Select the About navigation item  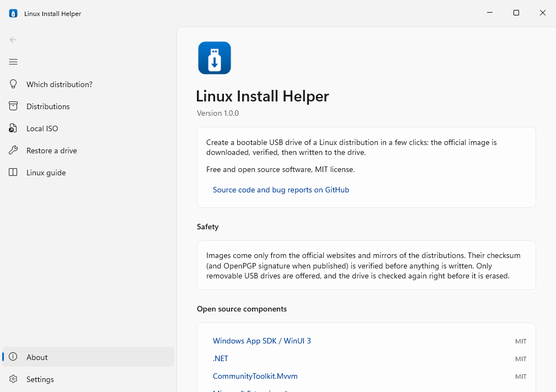(88, 357)
